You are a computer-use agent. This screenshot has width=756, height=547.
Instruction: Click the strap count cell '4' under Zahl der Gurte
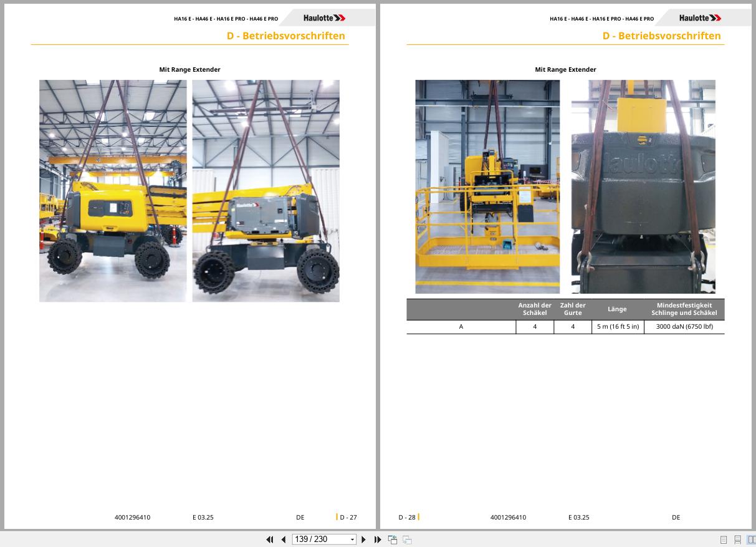click(x=573, y=327)
